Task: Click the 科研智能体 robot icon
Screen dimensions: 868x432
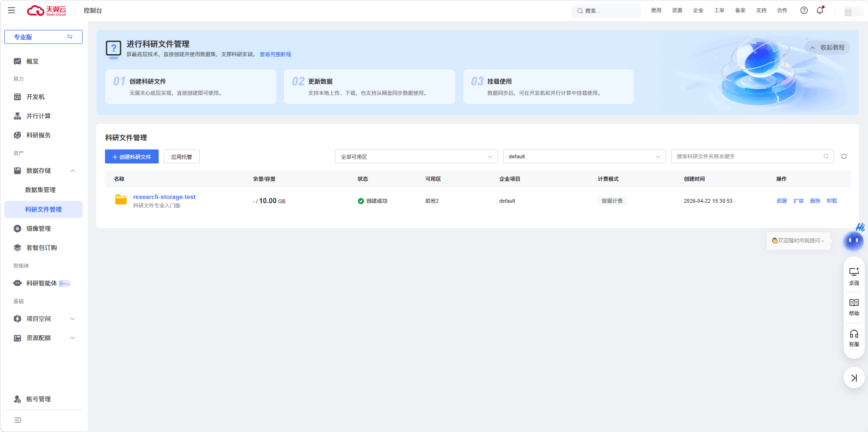Action: pyautogui.click(x=17, y=283)
